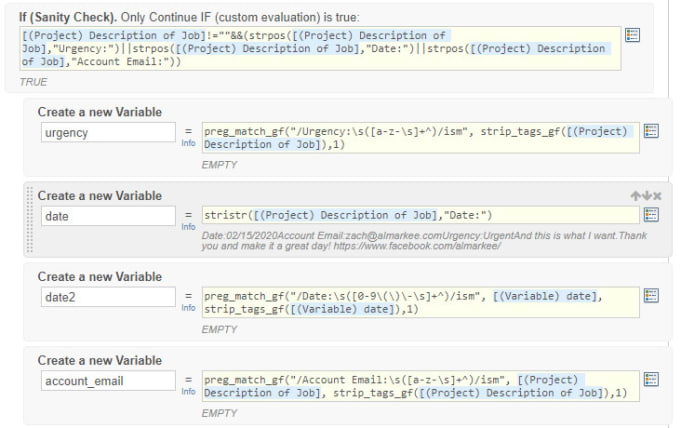
Task: Focus the urgency variable name field
Action: tap(108, 132)
